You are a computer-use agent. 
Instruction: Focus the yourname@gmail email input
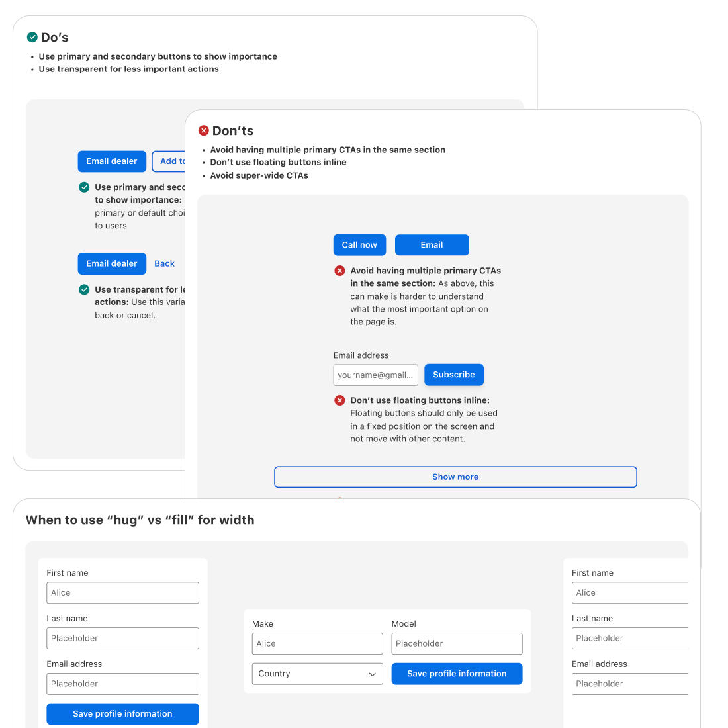coord(376,375)
